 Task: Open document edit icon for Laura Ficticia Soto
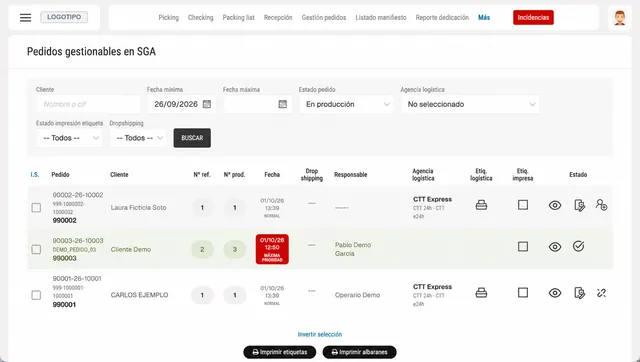tap(579, 205)
